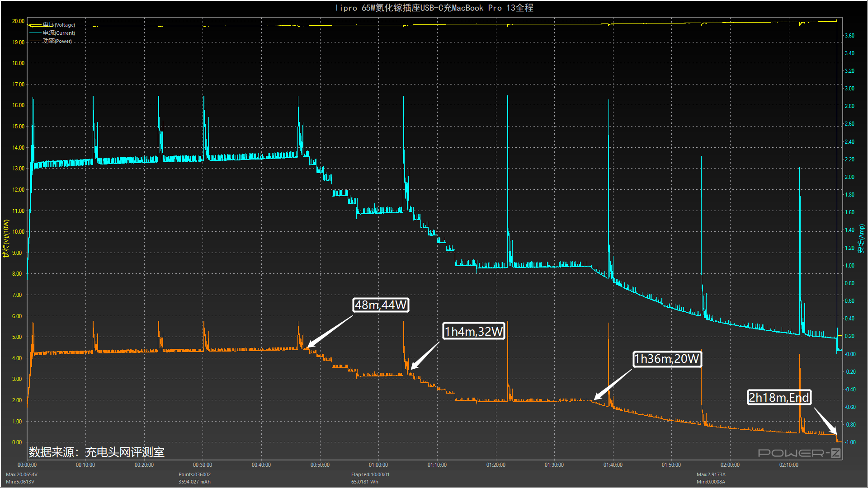Click the yellow Voltage legend line
This screenshot has height=488, width=868.
[35, 25]
